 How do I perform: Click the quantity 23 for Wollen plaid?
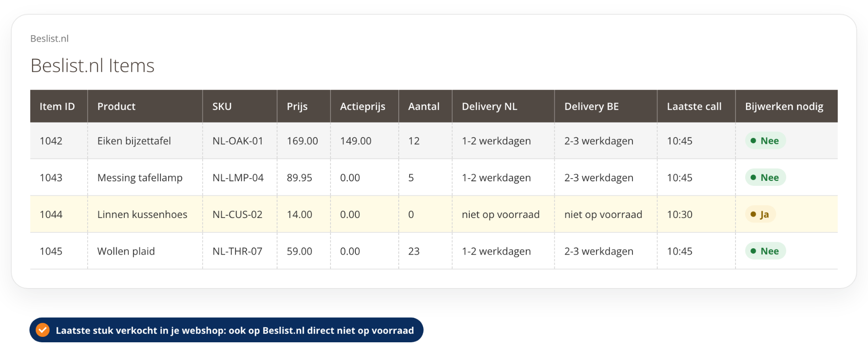pos(414,251)
